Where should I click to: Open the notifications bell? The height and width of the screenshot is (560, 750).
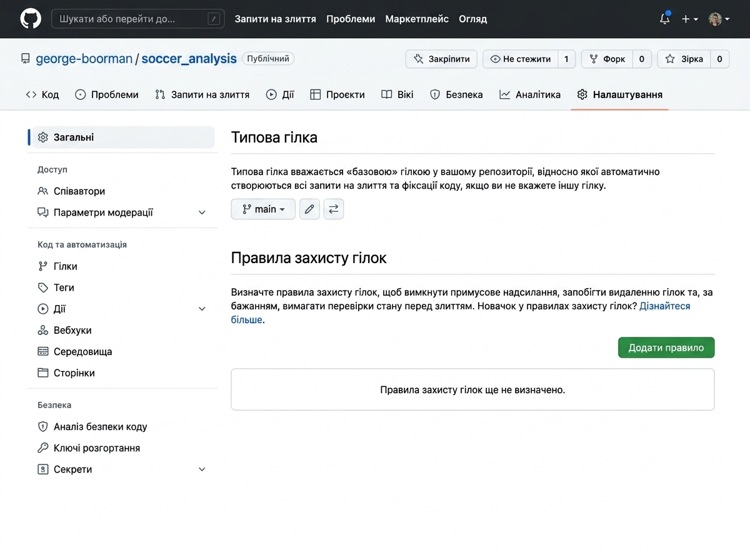[x=665, y=19]
